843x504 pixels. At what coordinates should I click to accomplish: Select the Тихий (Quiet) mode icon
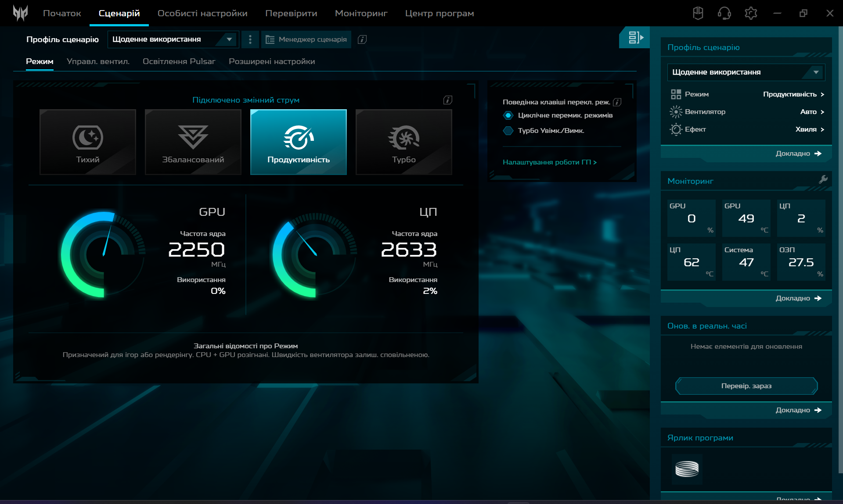coord(88,138)
